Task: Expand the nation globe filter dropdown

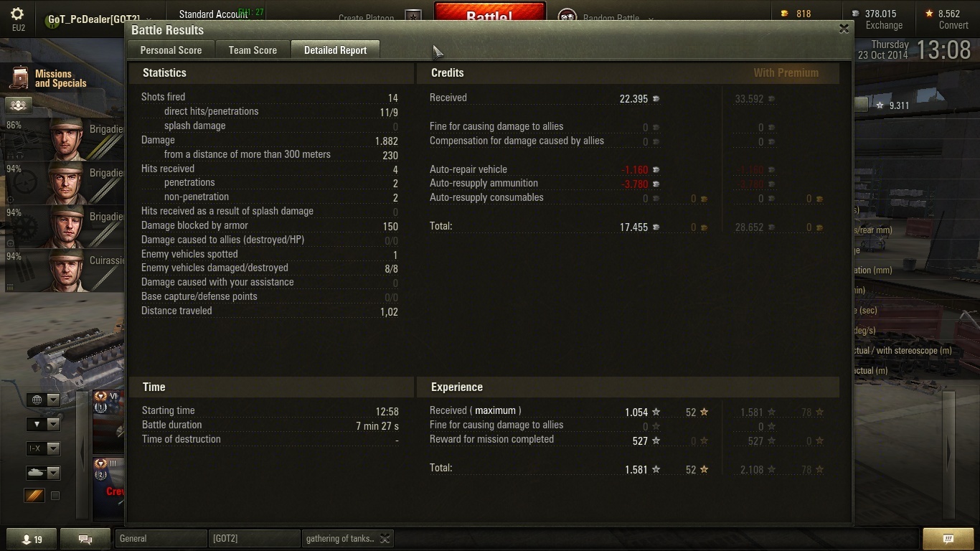Action: [43, 400]
